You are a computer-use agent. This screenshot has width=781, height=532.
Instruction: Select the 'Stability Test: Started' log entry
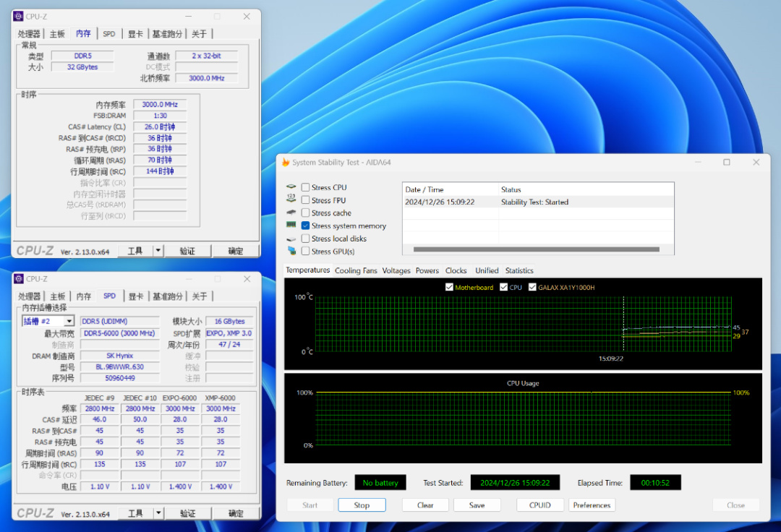[534, 202]
